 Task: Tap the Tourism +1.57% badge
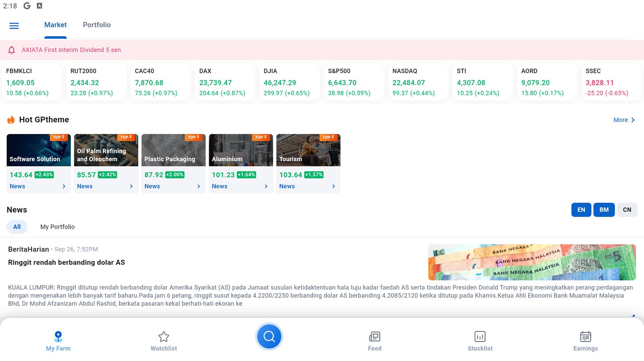point(314,175)
